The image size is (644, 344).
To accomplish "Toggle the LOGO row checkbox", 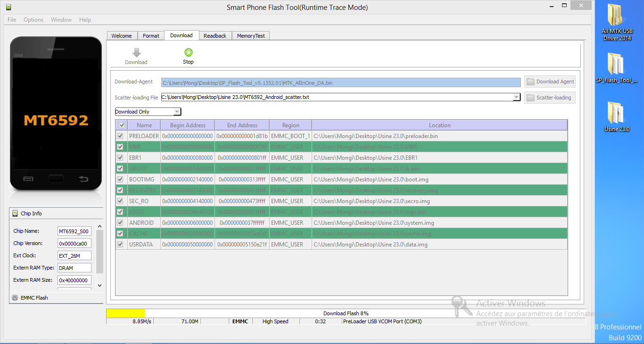I will coord(120,212).
